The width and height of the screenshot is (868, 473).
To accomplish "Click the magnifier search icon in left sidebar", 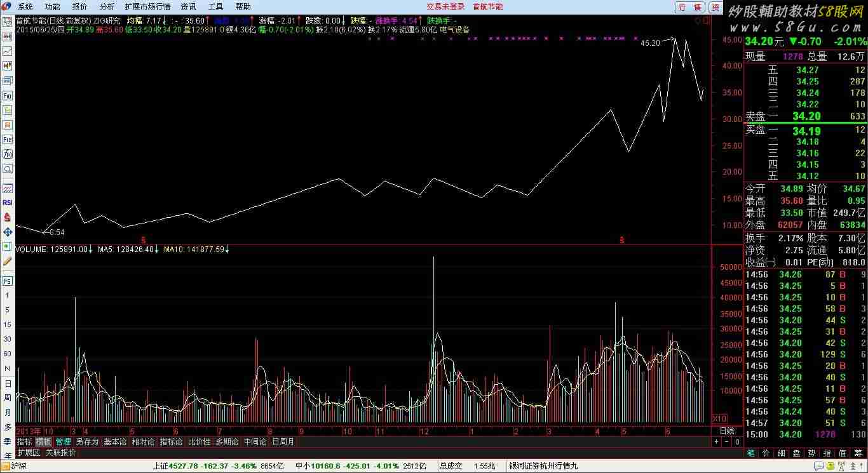I will point(8,169).
